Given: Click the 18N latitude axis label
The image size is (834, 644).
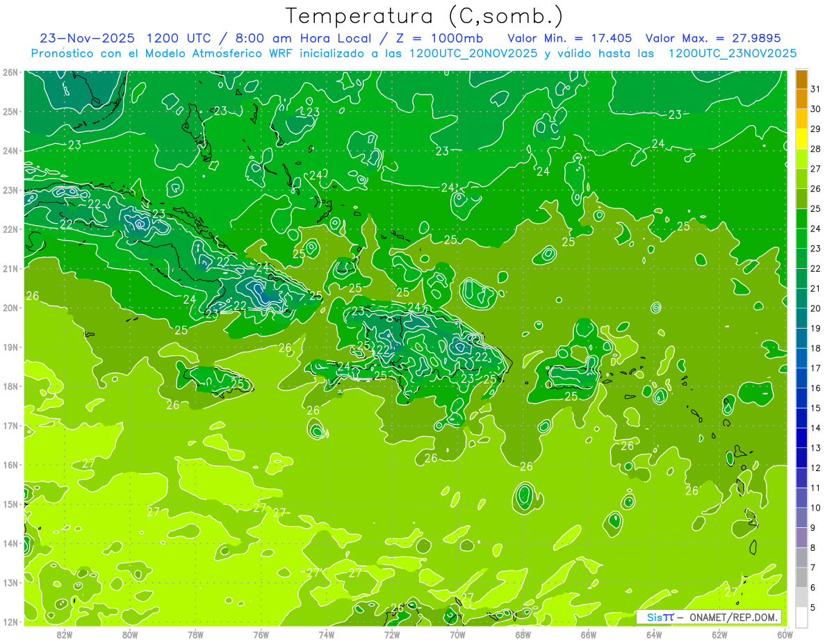Looking at the screenshot, I should 10,386.
